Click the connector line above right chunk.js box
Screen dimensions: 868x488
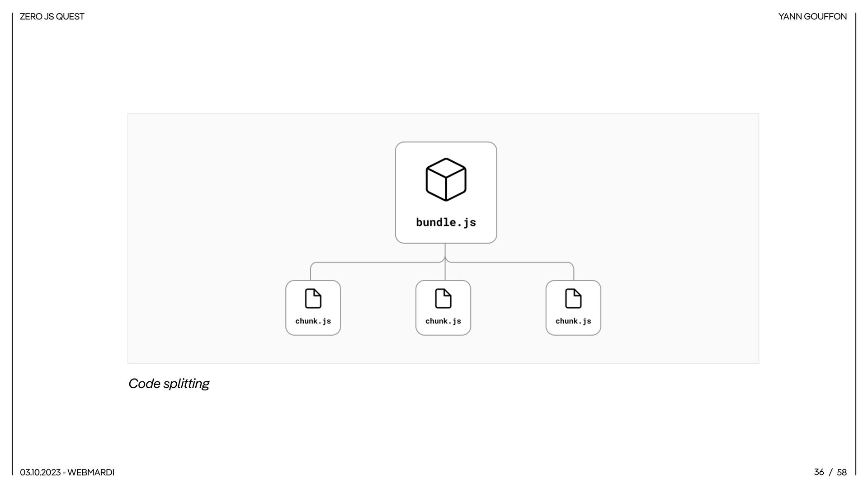pyautogui.click(x=574, y=272)
